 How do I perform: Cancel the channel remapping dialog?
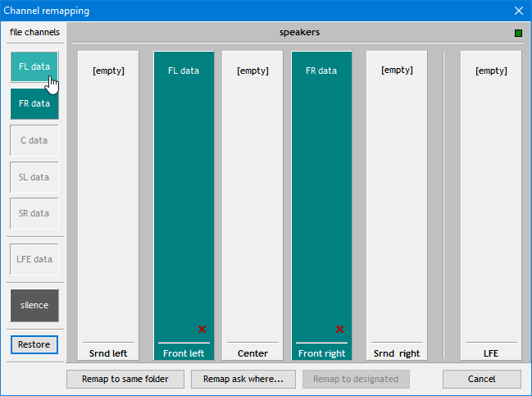click(481, 379)
